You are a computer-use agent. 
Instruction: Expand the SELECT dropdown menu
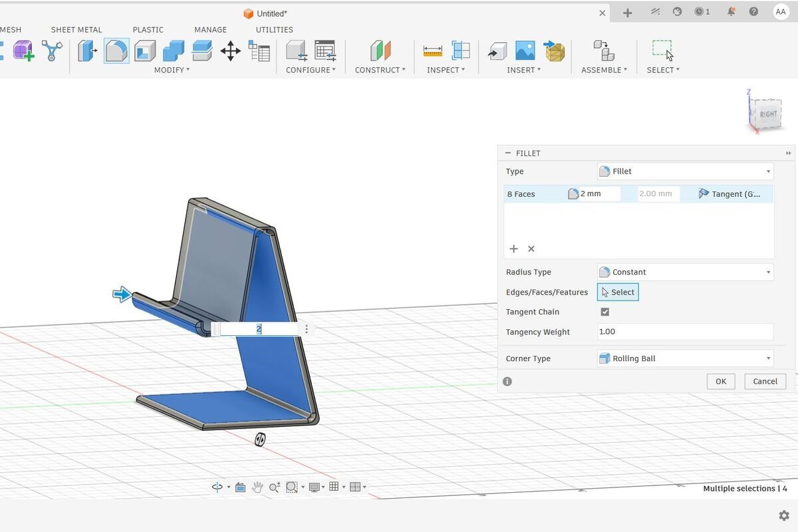click(663, 70)
